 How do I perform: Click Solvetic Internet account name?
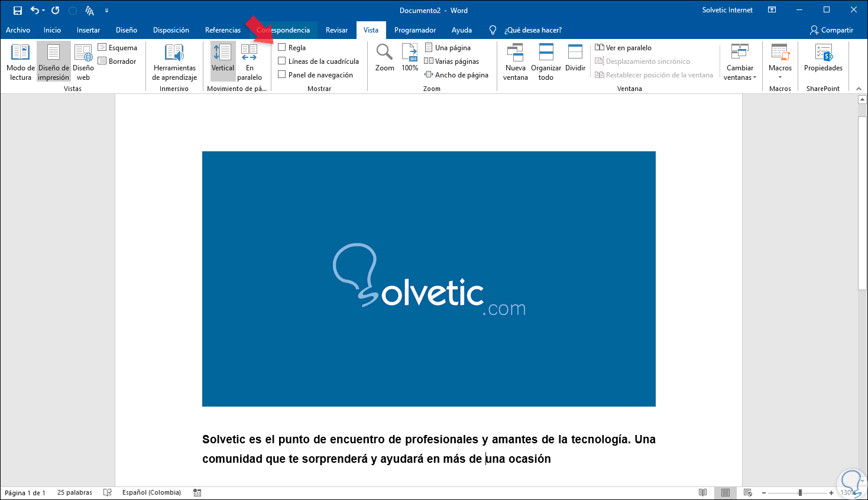pos(727,10)
